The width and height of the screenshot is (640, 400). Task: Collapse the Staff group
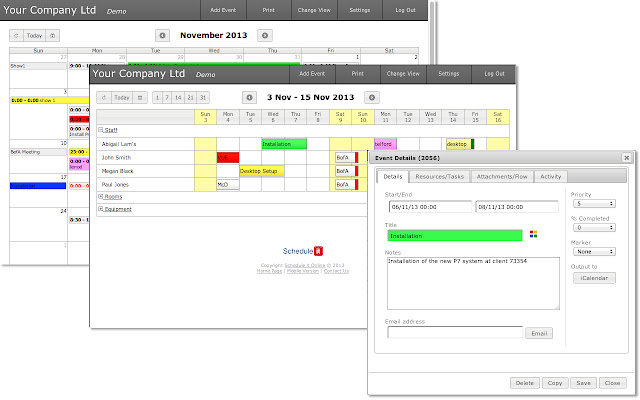coord(100,130)
